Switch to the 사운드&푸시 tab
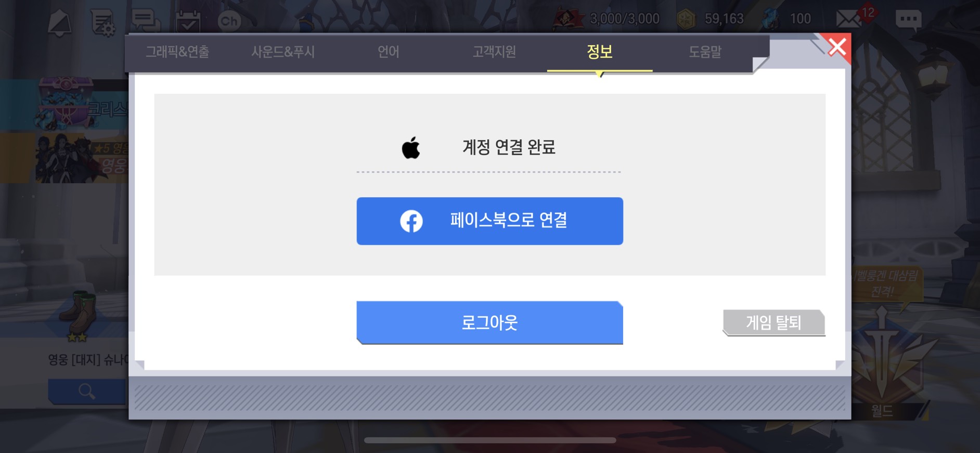The height and width of the screenshot is (453, 980). tap(283, 52)
